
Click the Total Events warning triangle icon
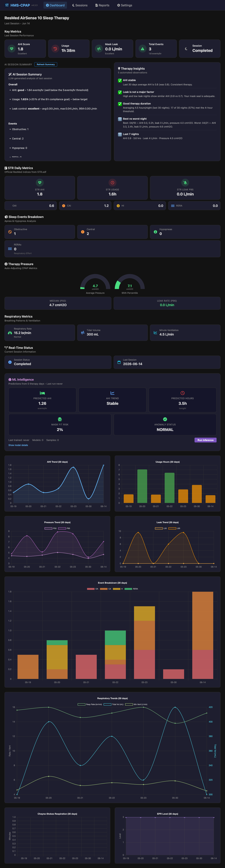pyautogui.click(x=142, y=49)
